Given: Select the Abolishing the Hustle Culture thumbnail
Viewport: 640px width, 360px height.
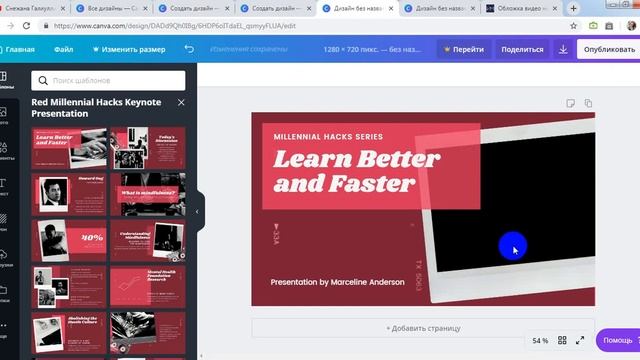Looking at the screenshot, I should click(x=69, y=333).
